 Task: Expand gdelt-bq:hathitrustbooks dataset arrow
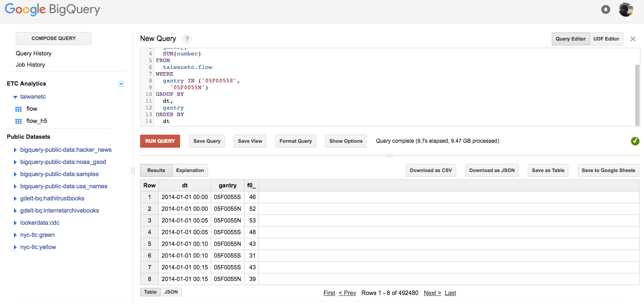click(15, 199)
